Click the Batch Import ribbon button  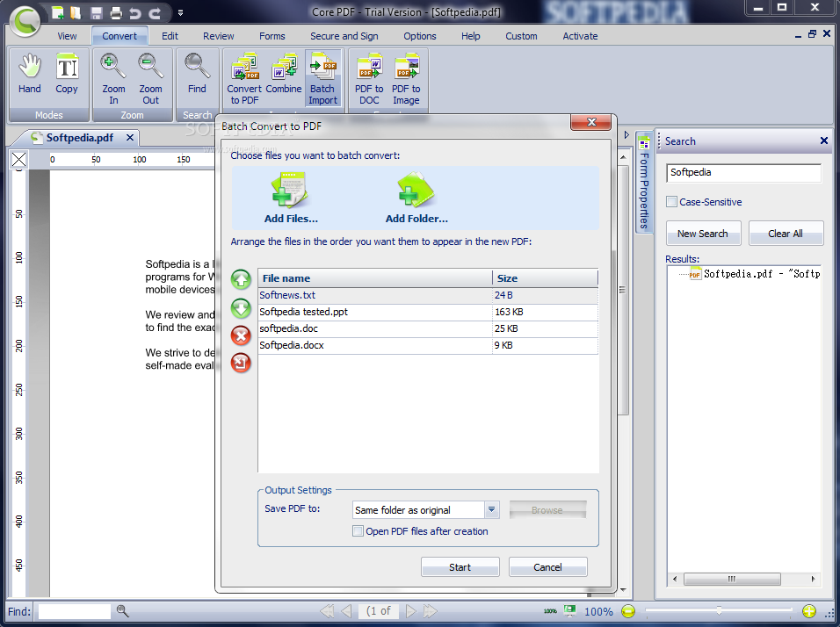click(323, 79)
